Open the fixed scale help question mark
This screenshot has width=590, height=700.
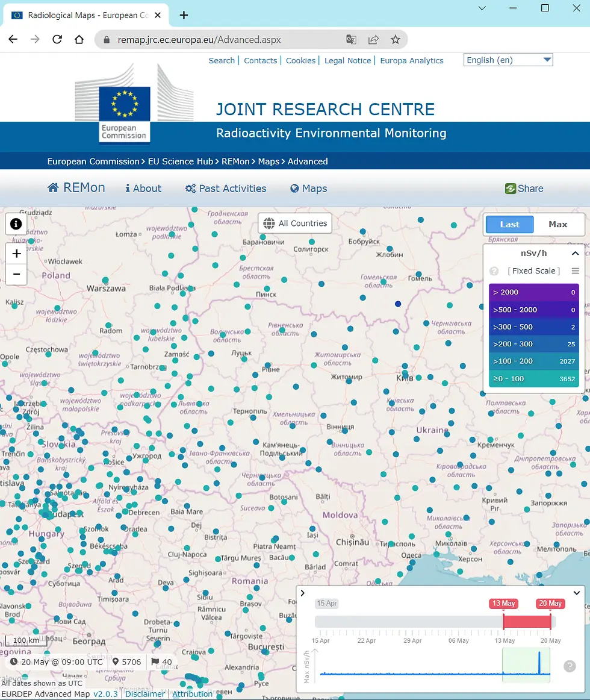[x=494, y=271]
